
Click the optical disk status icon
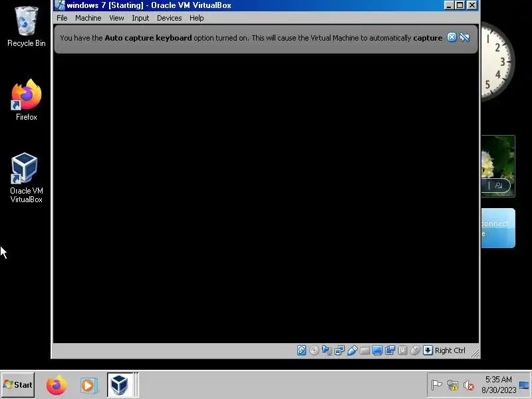(x=314, y=350)
